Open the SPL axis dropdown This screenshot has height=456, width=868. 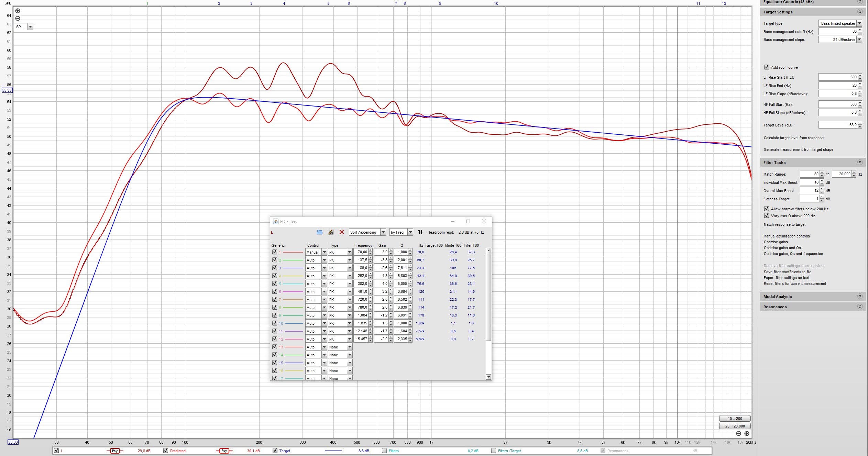30,27
